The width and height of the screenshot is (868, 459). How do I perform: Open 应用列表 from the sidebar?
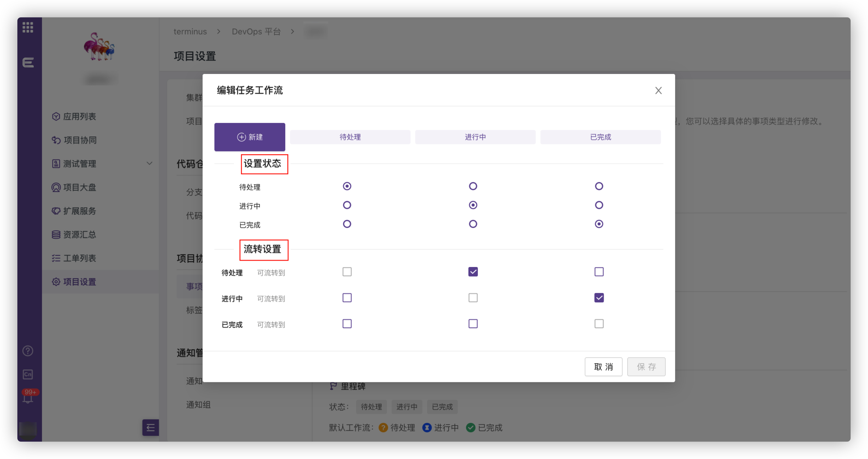tap(79, 116)
